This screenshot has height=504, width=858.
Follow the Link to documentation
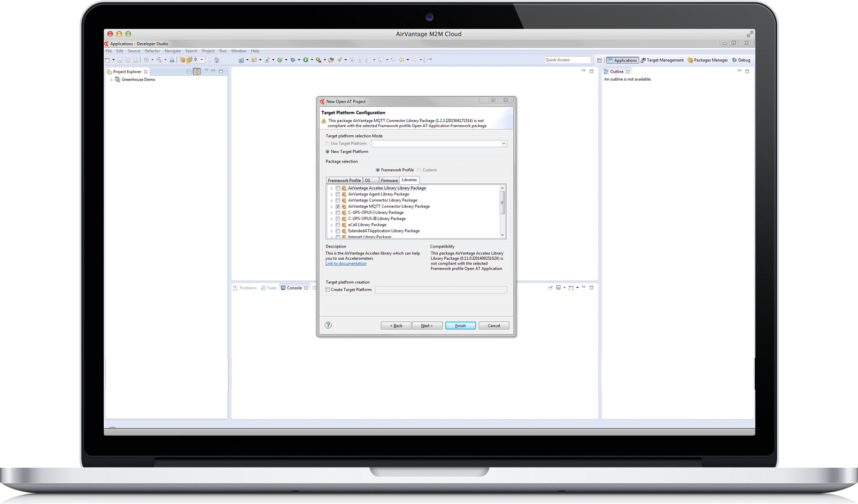point(346,263)
